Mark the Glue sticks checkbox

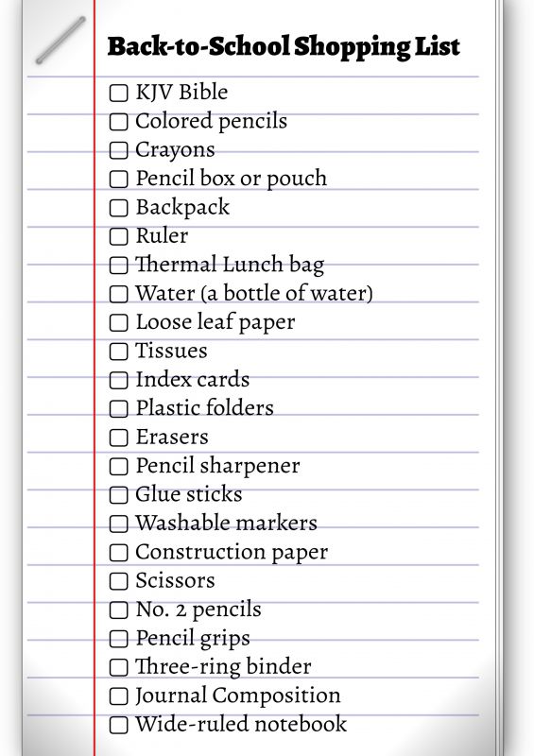119,495
